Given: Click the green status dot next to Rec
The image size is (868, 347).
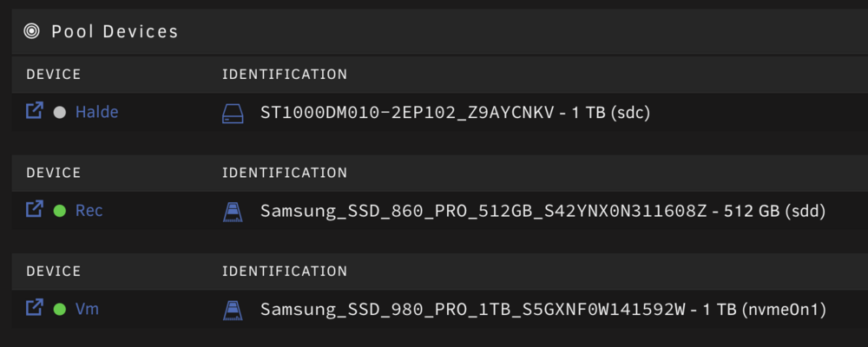Looking at the screenshot, I should (60, 211).
